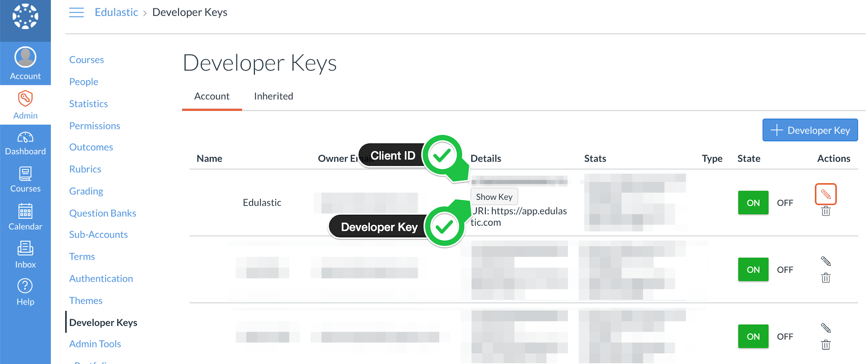Click the Type column header

(x=712, y=159)
